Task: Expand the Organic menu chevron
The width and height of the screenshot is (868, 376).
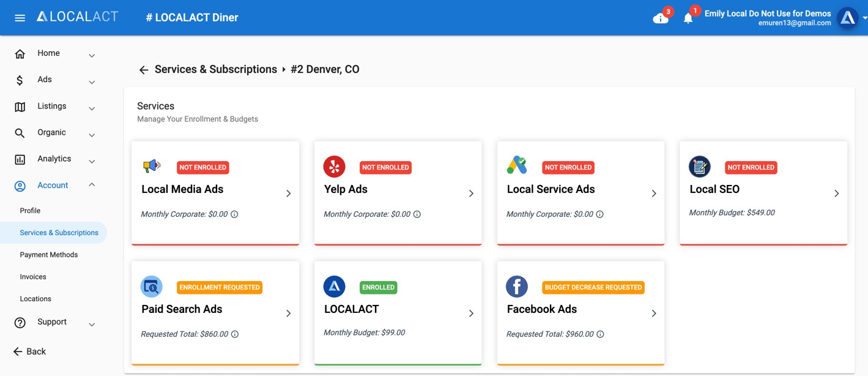Action: (x=92, y=135)
